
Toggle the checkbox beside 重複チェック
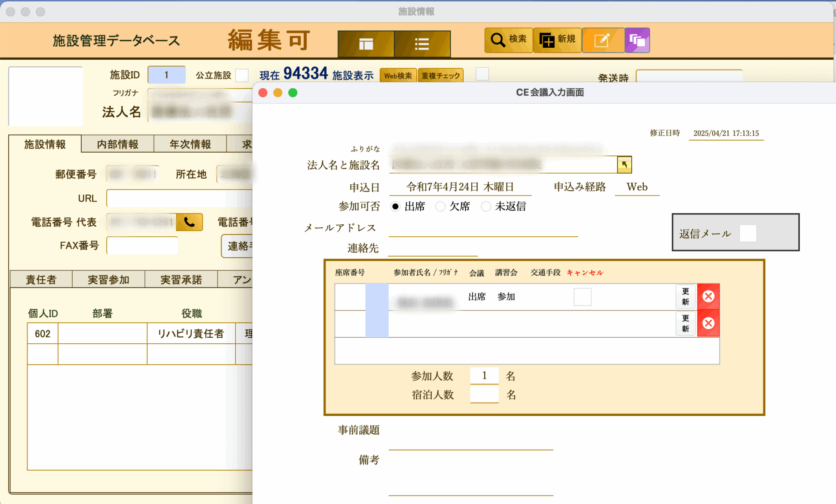tap(482, 74)
